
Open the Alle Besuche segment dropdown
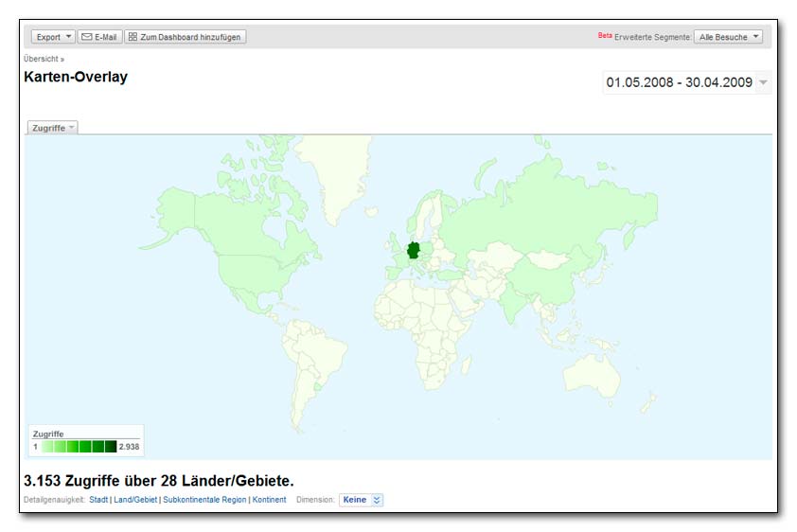[728, 37]
